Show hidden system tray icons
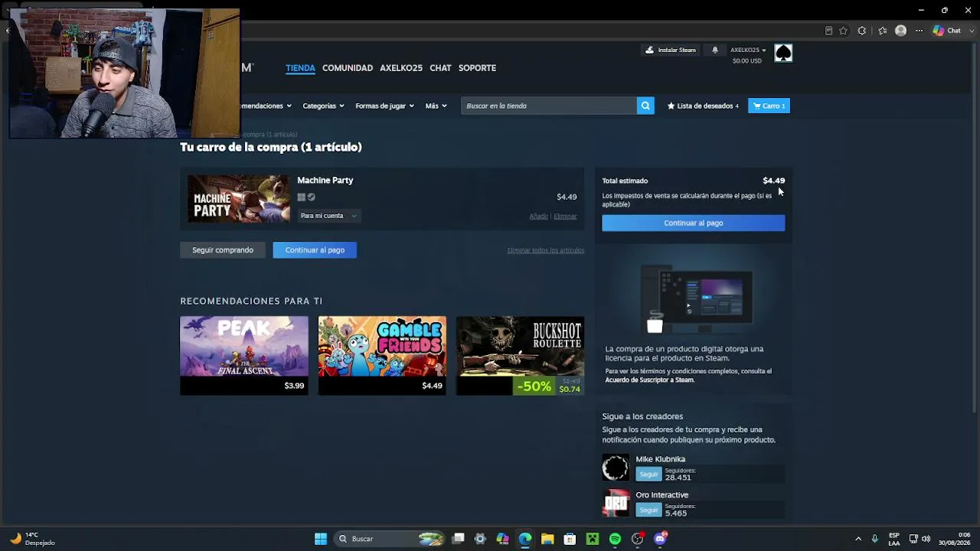The image size is (980, 551). click(x=858, y=539)
